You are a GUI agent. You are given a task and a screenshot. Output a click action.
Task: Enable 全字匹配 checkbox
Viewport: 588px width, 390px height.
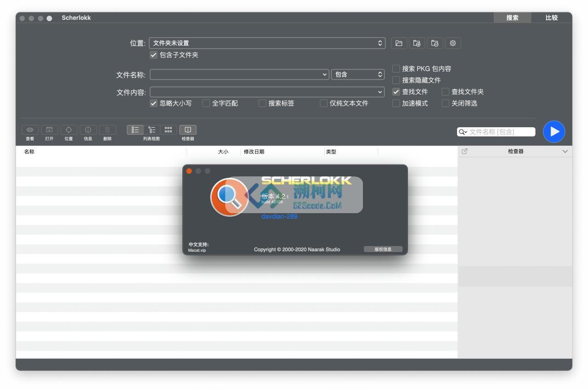pos(206,103)
